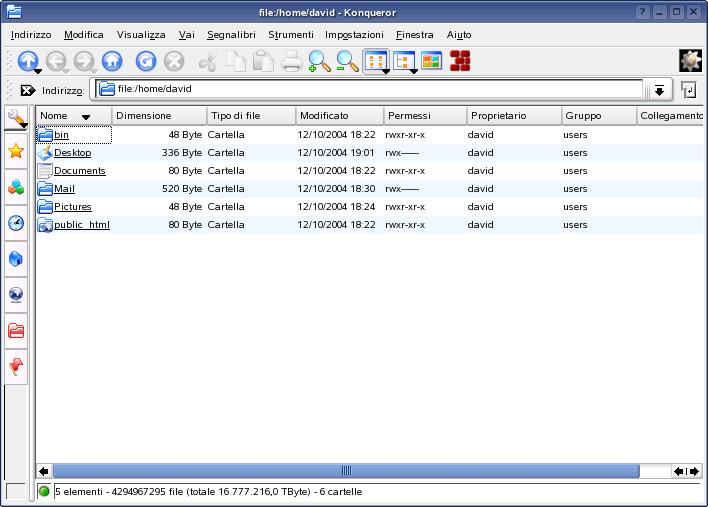Open History clock sidebar tab

16,223
